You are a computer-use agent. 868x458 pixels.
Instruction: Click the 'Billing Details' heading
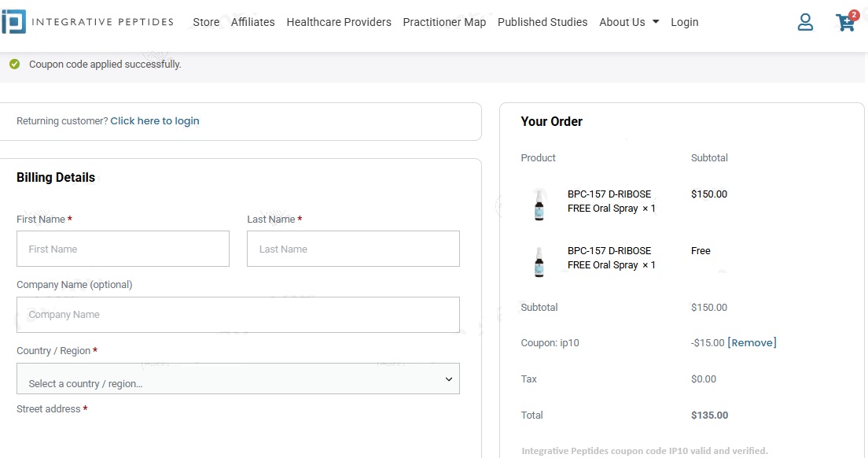click(56, 177)
